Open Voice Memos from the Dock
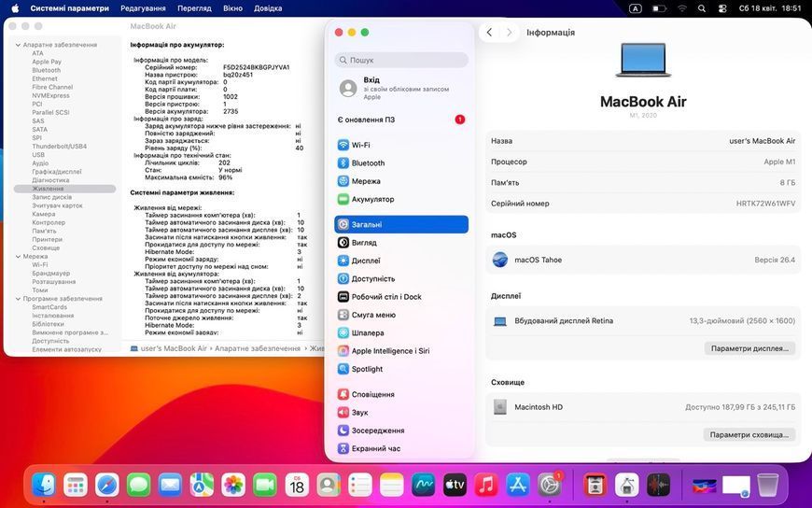This screenshot has height=508, width=812. click(658, 486)
